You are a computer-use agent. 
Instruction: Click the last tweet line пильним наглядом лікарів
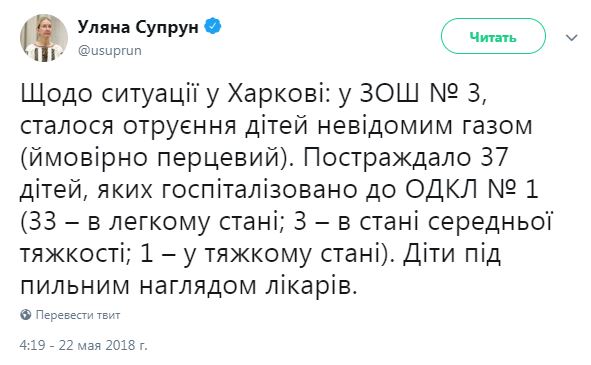click(x=188, y=286)
